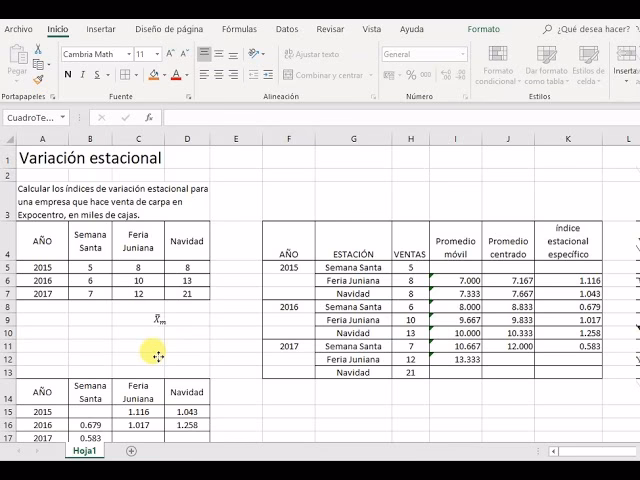Decrease font size with smaller A icon
This screenshot has width=640, height=480.
click(x=184, y=54)
